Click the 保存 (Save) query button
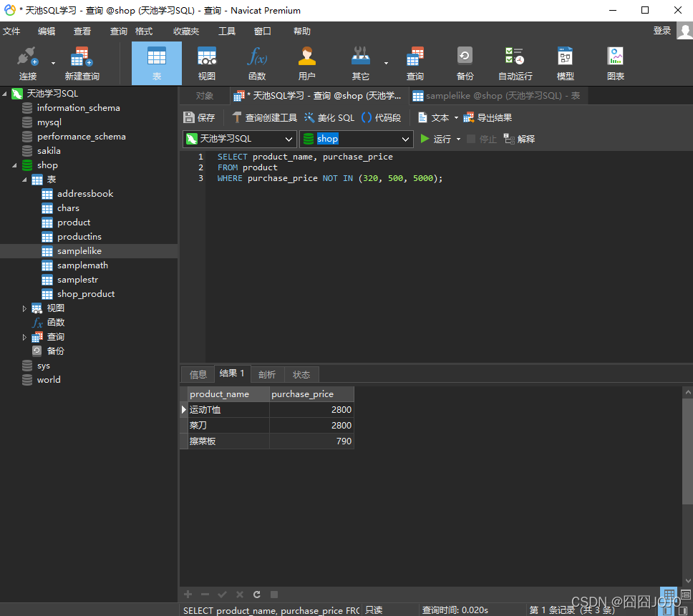Image resolution: width=693 pixels, height=616 pixels. tap(199, 117)
